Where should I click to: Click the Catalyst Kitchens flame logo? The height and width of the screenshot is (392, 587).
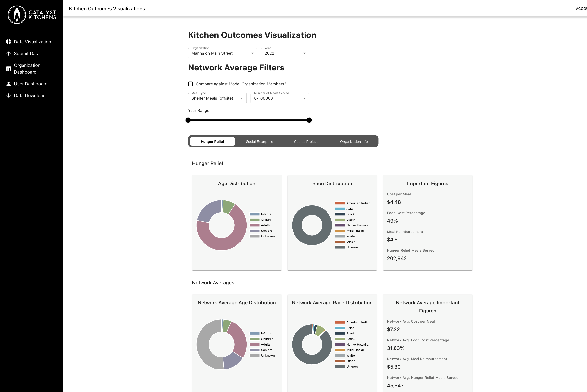pos(17,15)
